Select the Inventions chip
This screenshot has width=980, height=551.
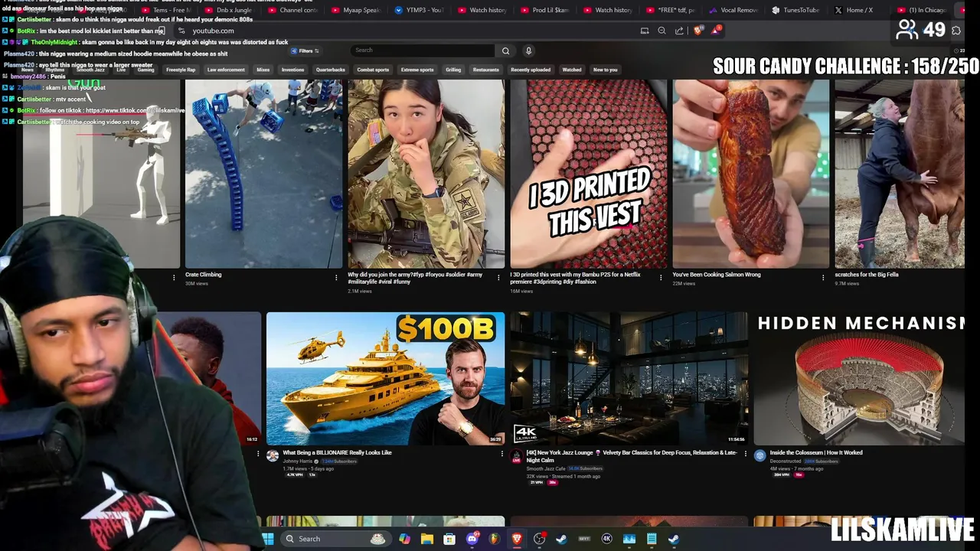coord(292,70)
